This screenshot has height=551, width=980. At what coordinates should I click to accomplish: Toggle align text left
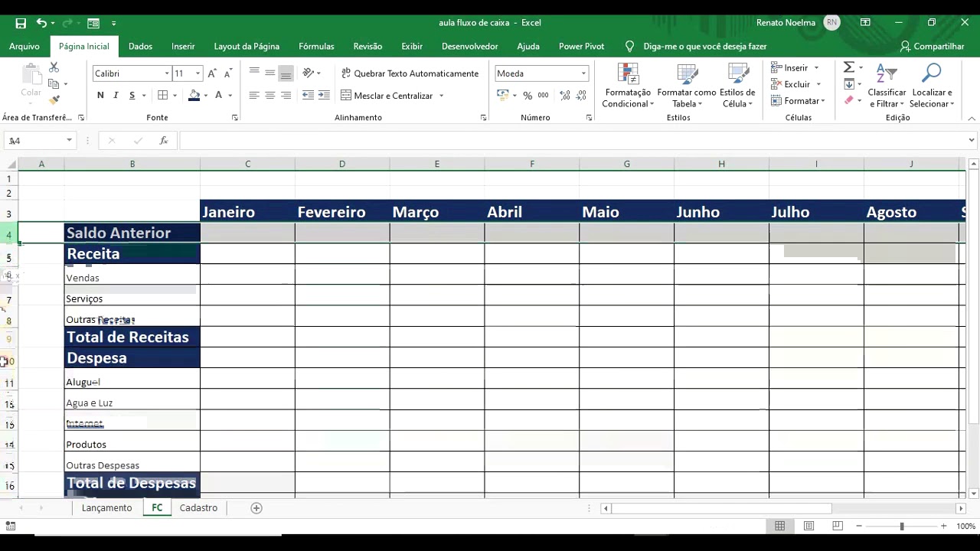pos(254,96)
